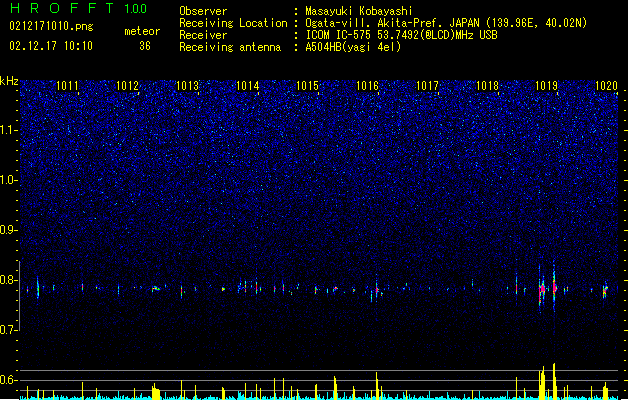Click the 1.0 kHz axis label
The image size is (629, 400).
coord(9,180)
